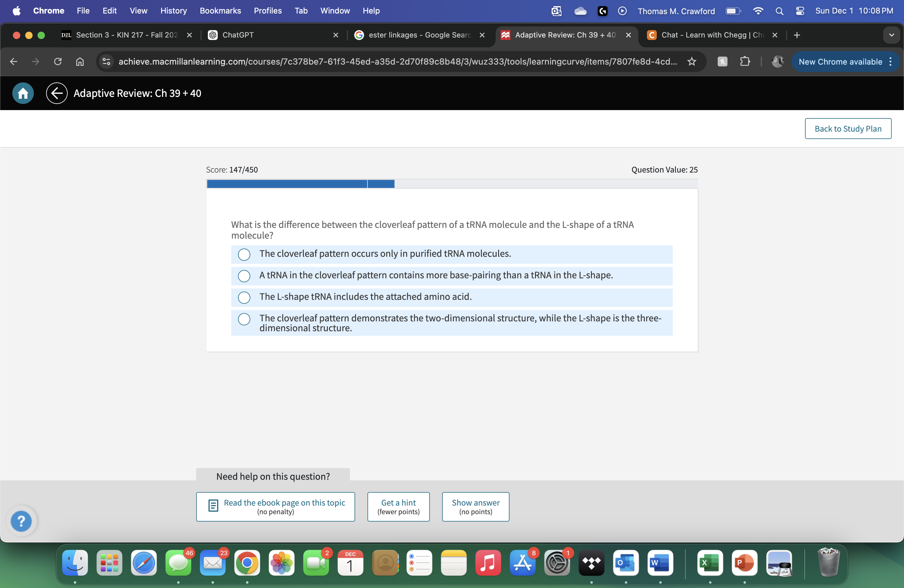This screenshot has width=904, height=588.
Task: Reload the page with refresh icon
Action: click(x=57, y=62)
